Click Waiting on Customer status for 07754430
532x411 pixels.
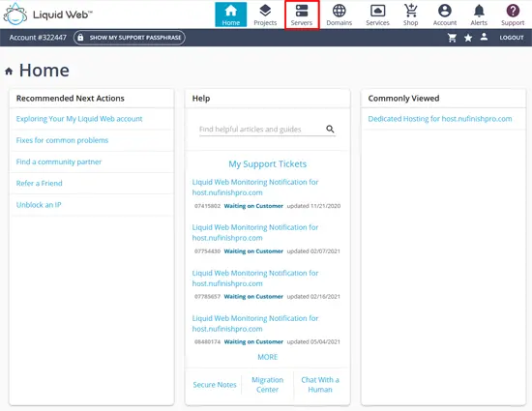tap(253, 251)
